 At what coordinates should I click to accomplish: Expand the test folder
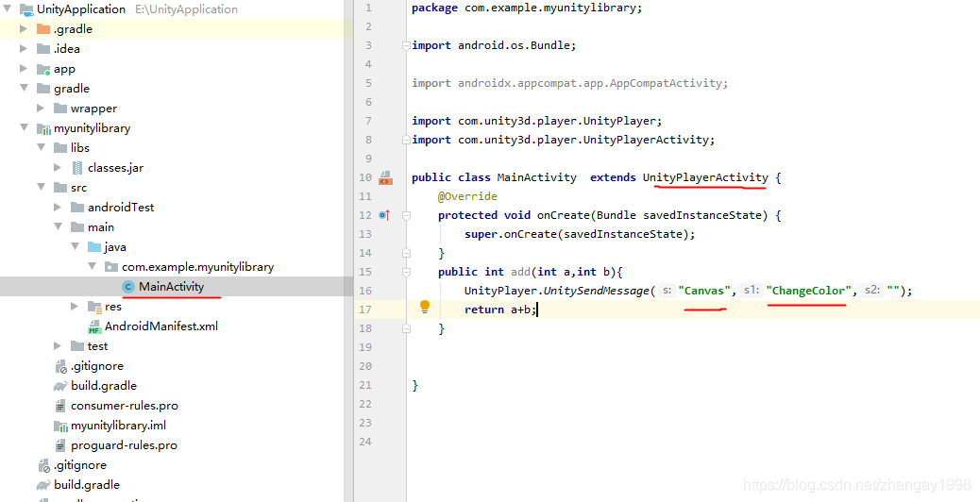point(58,346)
